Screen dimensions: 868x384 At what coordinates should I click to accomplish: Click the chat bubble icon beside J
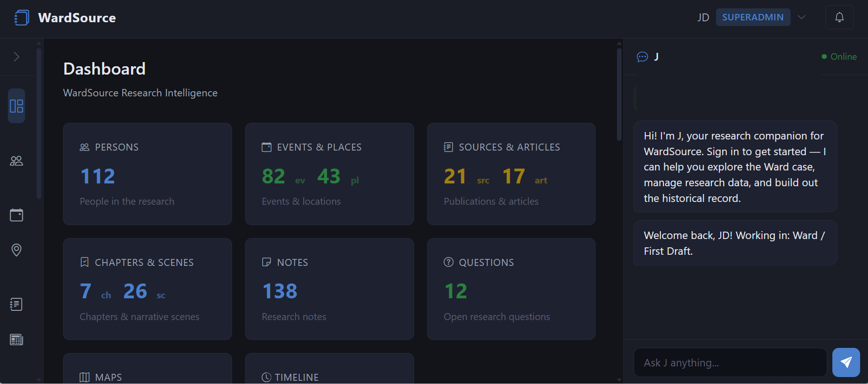(642, 57)
